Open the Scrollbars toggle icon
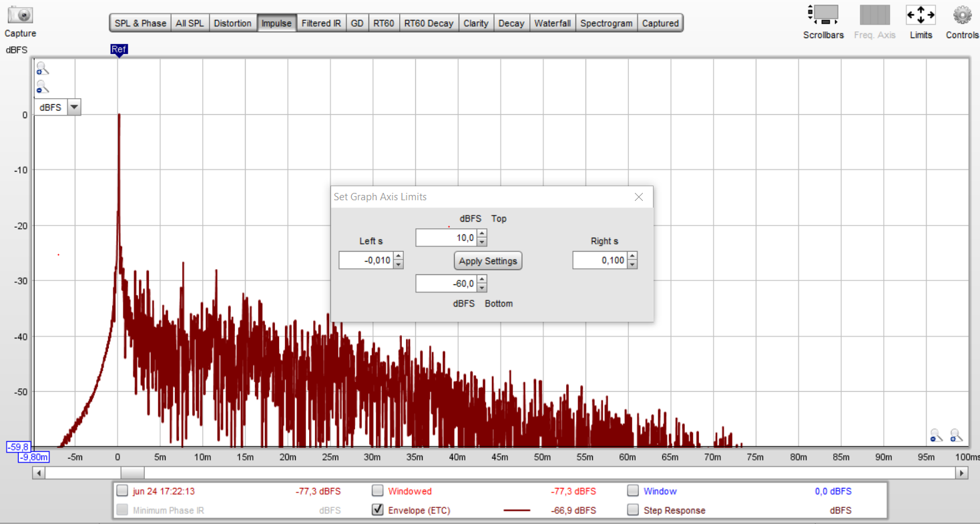 (x=823, y=15)
